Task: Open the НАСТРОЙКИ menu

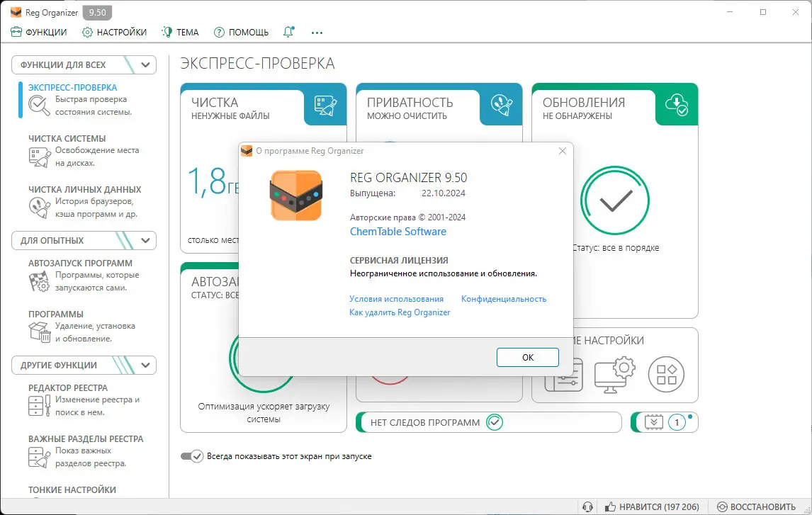Action: [114, 32]
